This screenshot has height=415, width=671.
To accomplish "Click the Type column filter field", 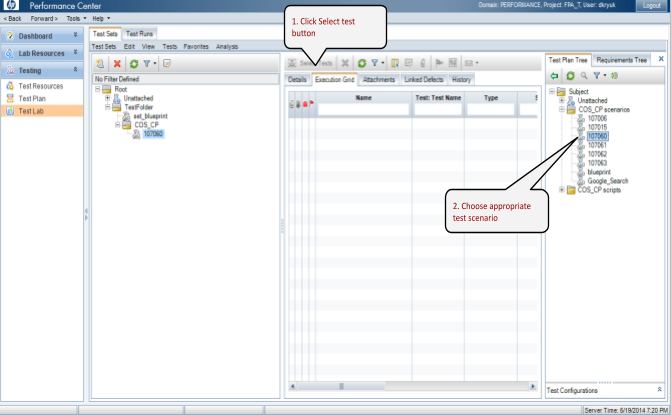I will click(490, 110).
